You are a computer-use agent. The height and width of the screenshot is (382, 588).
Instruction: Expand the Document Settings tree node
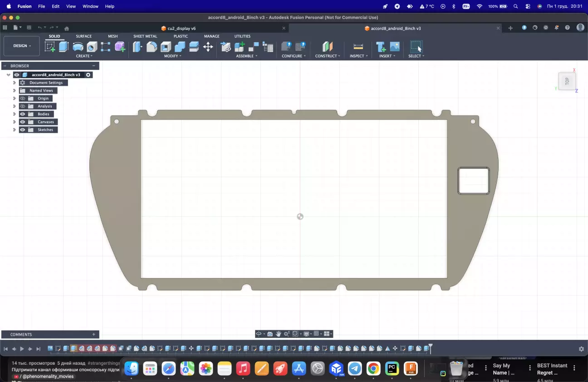click(15, 83)
